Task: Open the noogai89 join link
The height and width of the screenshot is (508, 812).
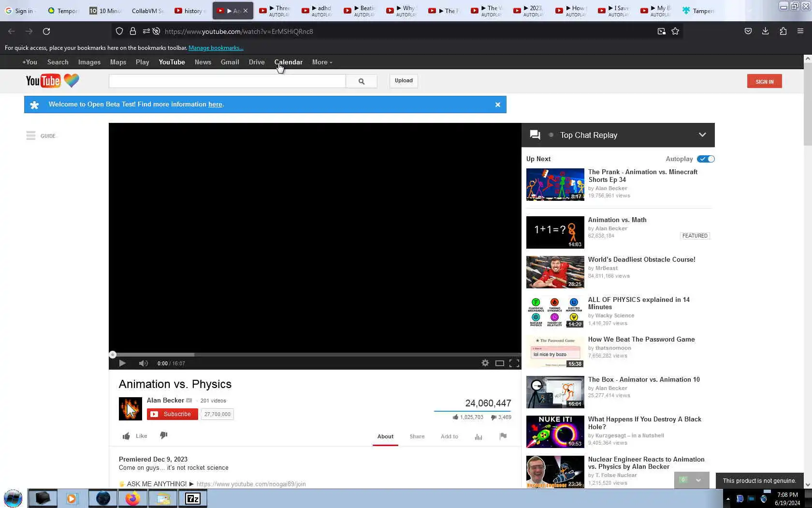Action: [251, 484]
